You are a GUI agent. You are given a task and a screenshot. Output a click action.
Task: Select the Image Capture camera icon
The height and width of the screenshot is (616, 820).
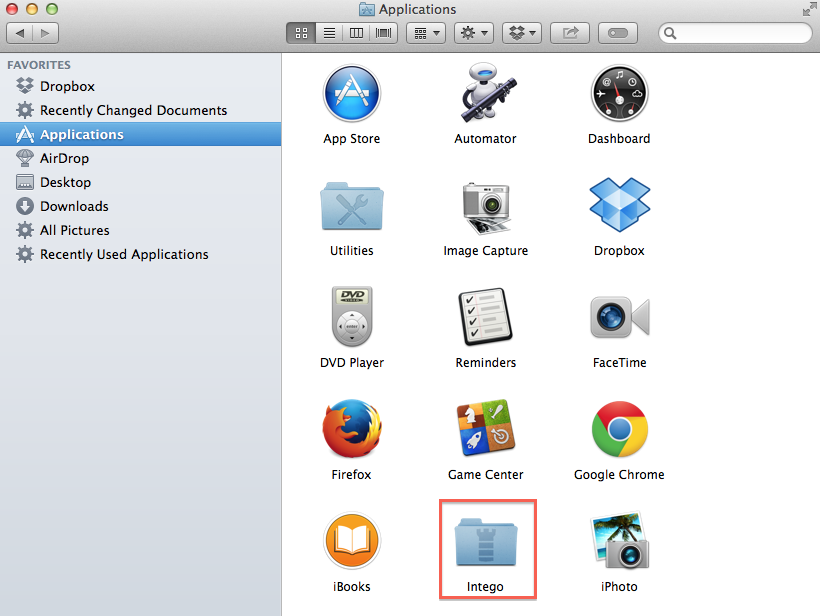pyautogui.click(x=486, y=207)
